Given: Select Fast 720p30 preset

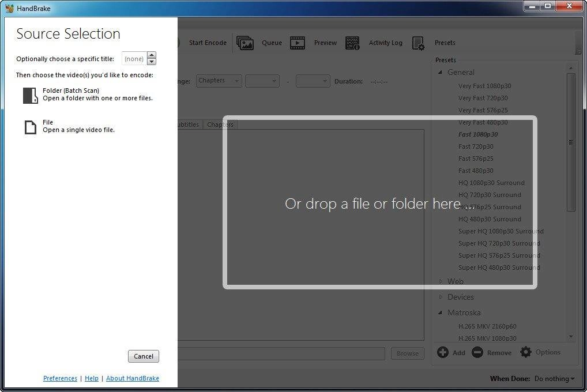Looking at the screenshot, I should click(476, 146).
